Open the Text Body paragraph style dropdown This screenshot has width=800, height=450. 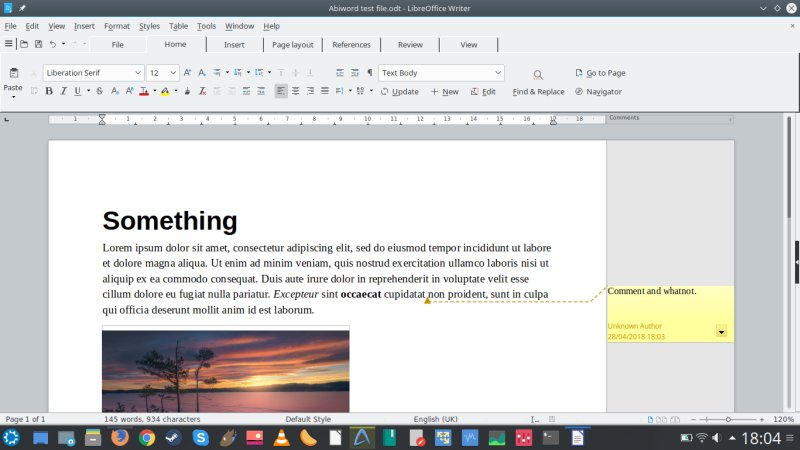pos(497,73)
